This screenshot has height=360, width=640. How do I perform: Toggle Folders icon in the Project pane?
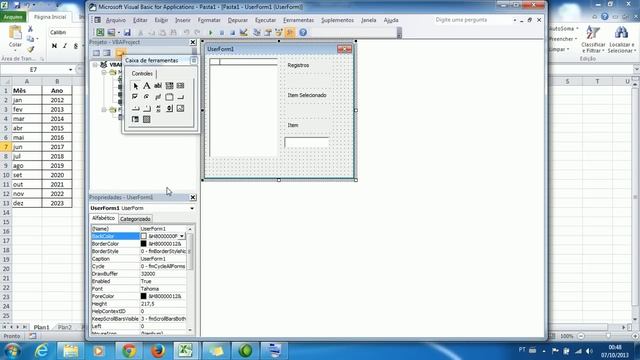point(120,53)
